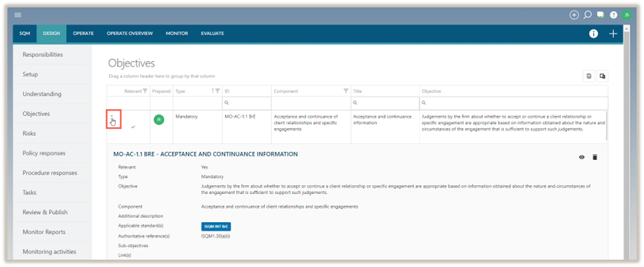644x267 pixels.
Task: Open Risks in the sidebar
Action: point(29,134)
